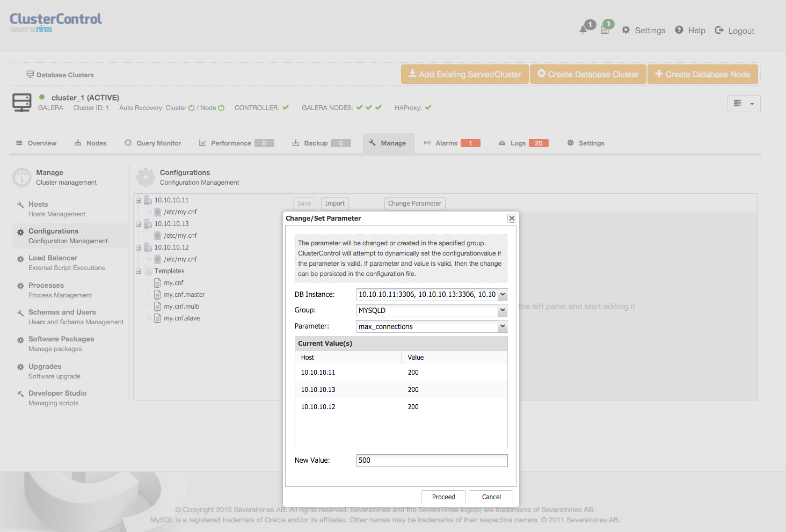Switch to the Nodes tab
The image size is (786, 532).
pyautogui.click(x=90, y=143)
